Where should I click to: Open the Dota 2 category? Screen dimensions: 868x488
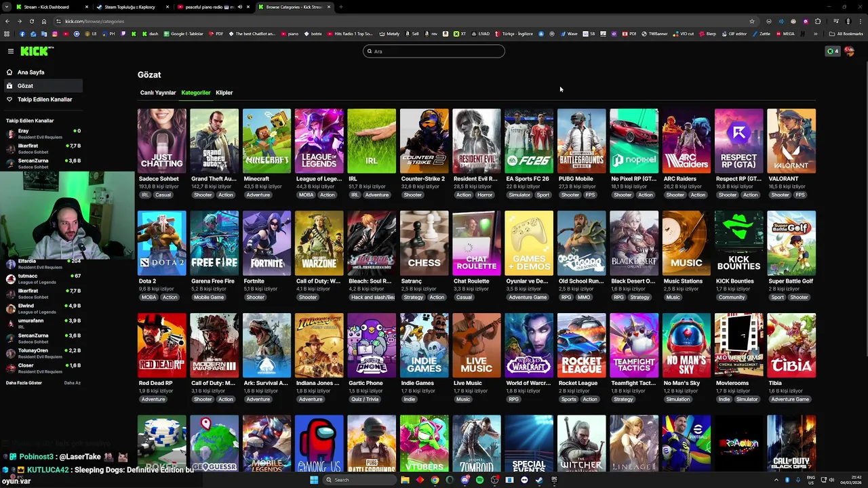pyautogui.click(x=161, y=243)
